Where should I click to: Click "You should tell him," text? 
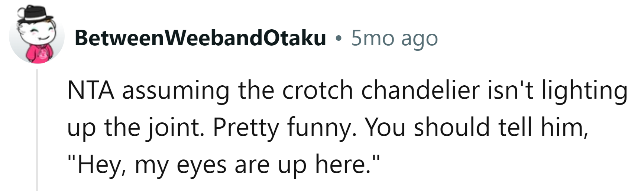click(477, 128)
